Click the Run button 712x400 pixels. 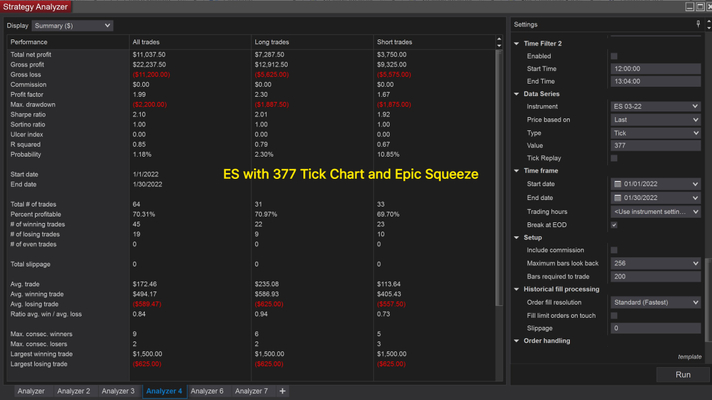682,375
